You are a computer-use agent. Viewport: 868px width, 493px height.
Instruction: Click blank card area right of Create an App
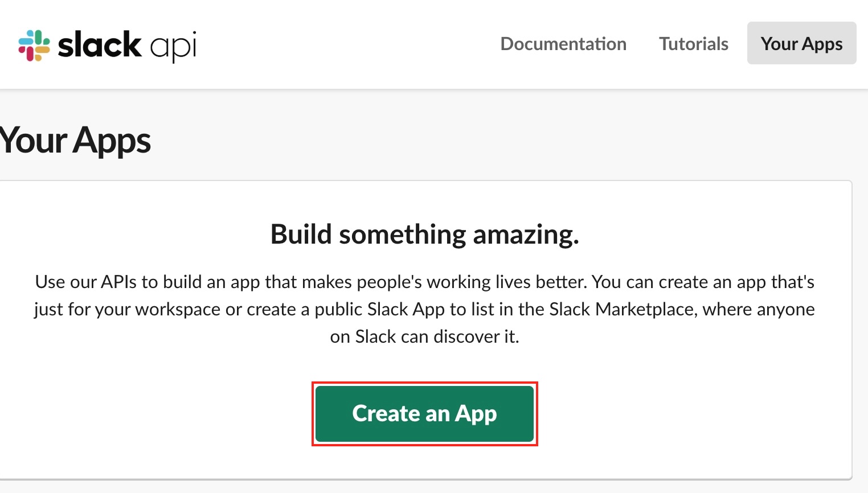click(683, 414)
